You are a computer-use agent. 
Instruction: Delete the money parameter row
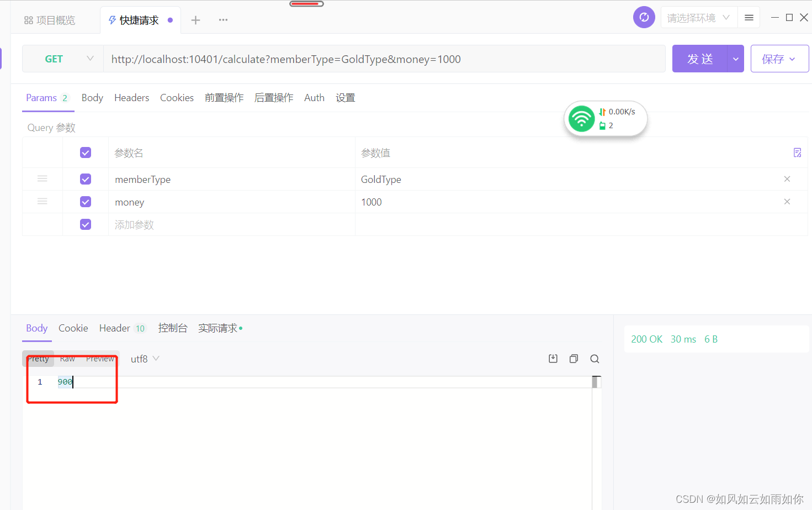tap(787, 202)
